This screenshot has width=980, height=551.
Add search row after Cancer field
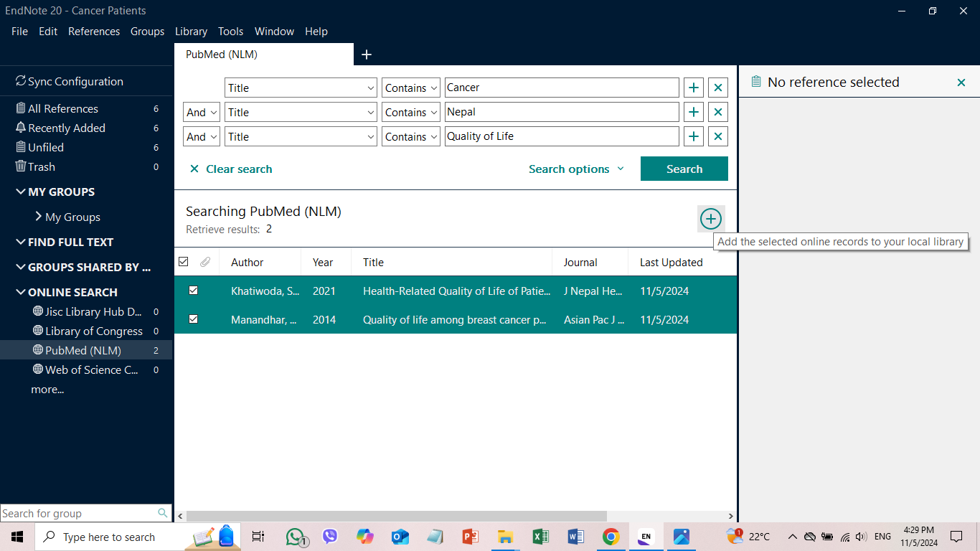[694, 88]
